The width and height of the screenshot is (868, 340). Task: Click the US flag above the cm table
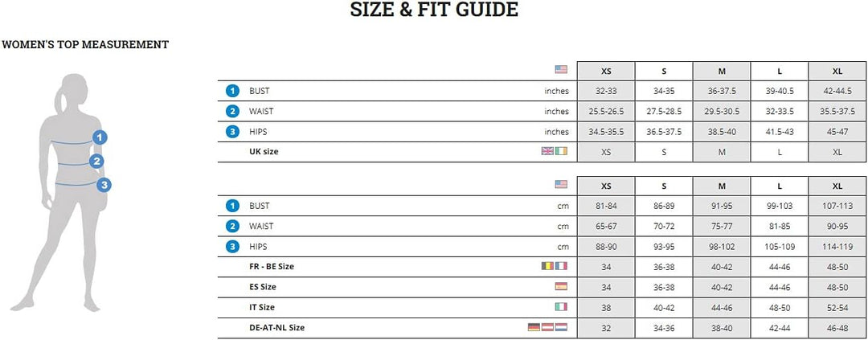tap(560, 185)
